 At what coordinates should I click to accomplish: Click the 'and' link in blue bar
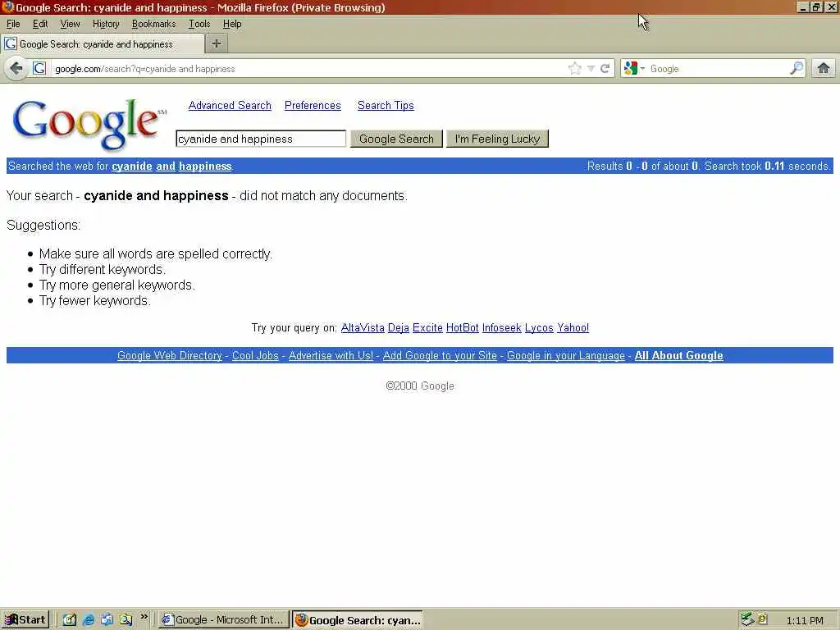coord(166,166)
